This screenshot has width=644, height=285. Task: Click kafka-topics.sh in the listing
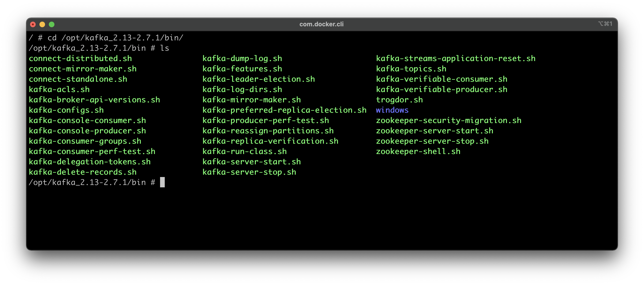pyautogui.click(x=411, y=69)
